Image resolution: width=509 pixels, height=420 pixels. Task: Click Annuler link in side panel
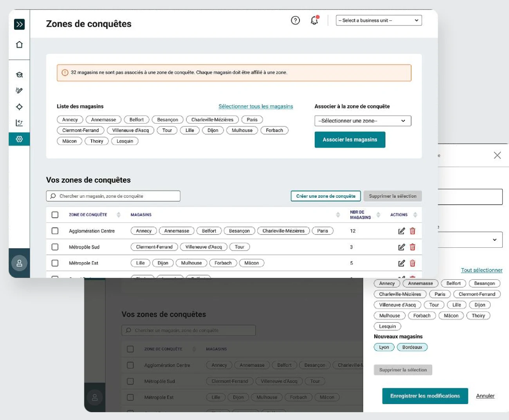(485, 396)
